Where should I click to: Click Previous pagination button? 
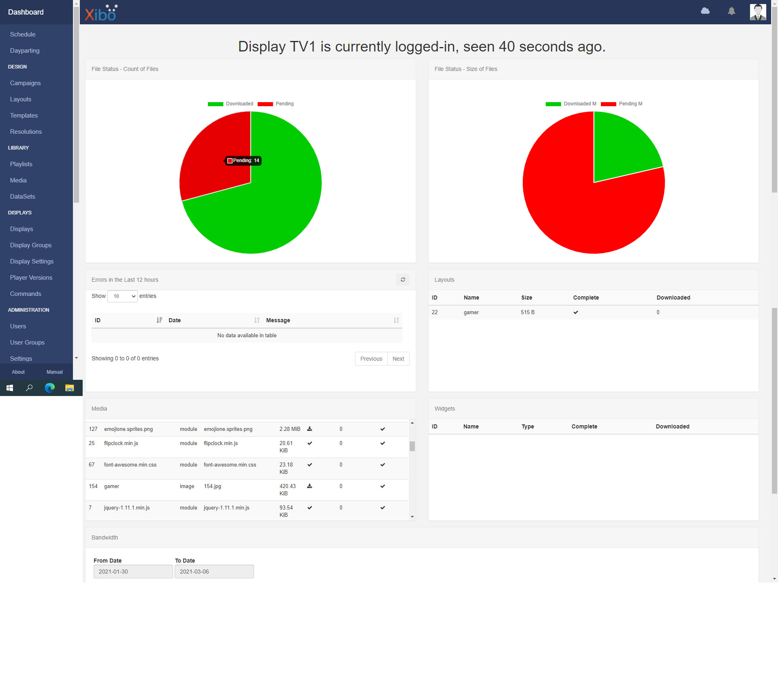[x=371, y=359]
